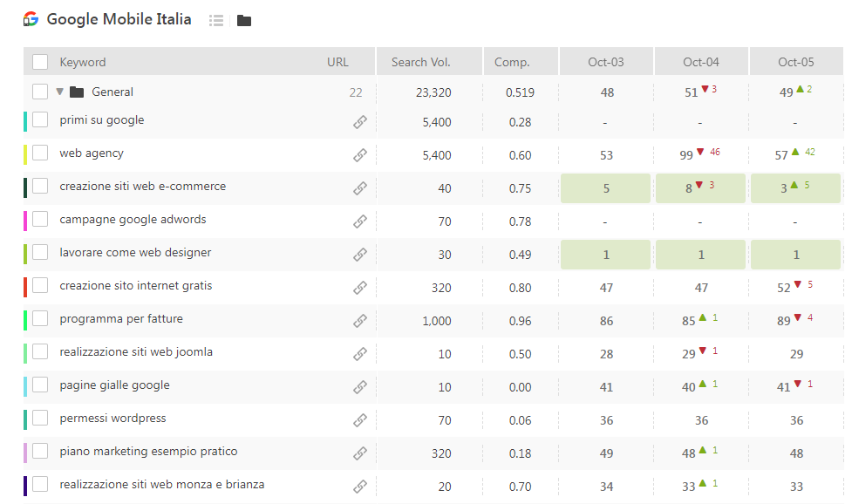Check the web agency checkbox
Image resolution: width=852 pixels, height=504 pixels.
pos(40,153)
